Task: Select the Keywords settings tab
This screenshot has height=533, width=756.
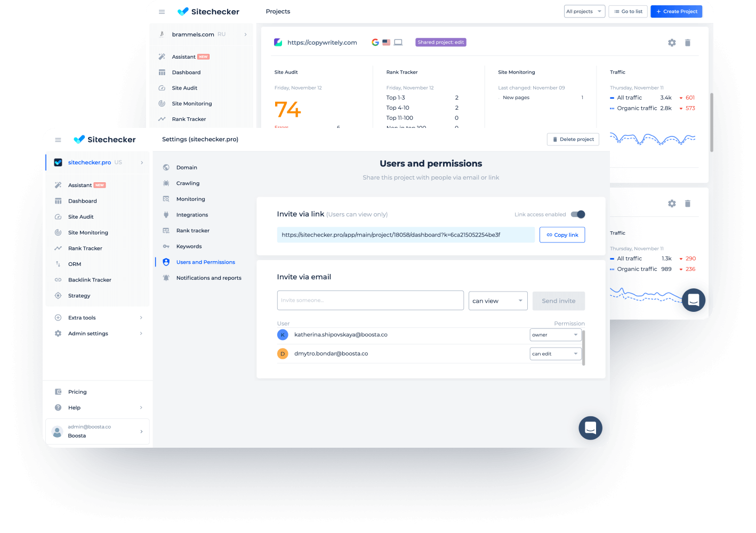Action: 189,246
